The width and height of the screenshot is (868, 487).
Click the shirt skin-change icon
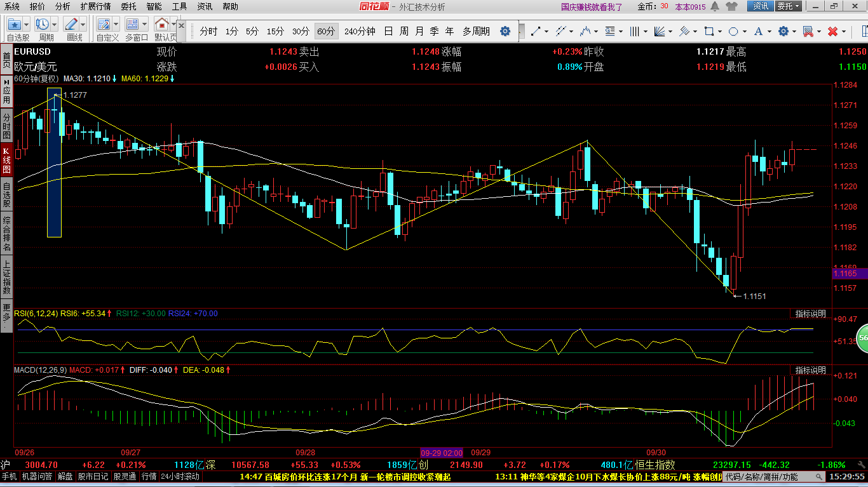pyautogui.click(x=732, y=6)
